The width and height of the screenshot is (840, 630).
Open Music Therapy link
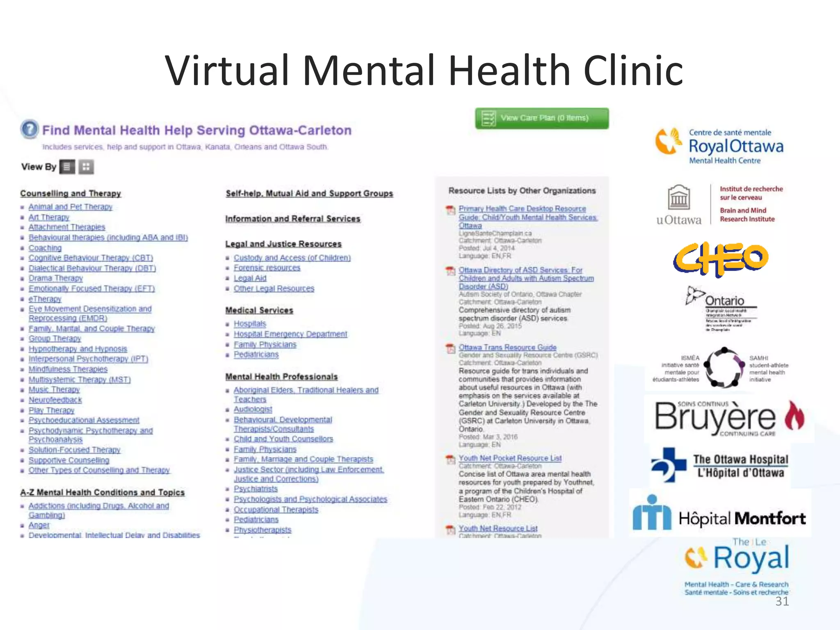[x=54, y=390]
